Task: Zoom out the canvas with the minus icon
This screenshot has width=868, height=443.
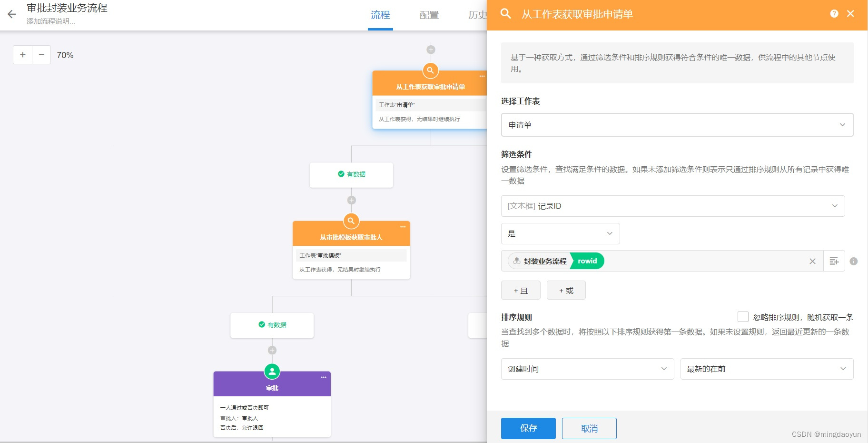Action: pyautogui.click(x=41, y=54)
